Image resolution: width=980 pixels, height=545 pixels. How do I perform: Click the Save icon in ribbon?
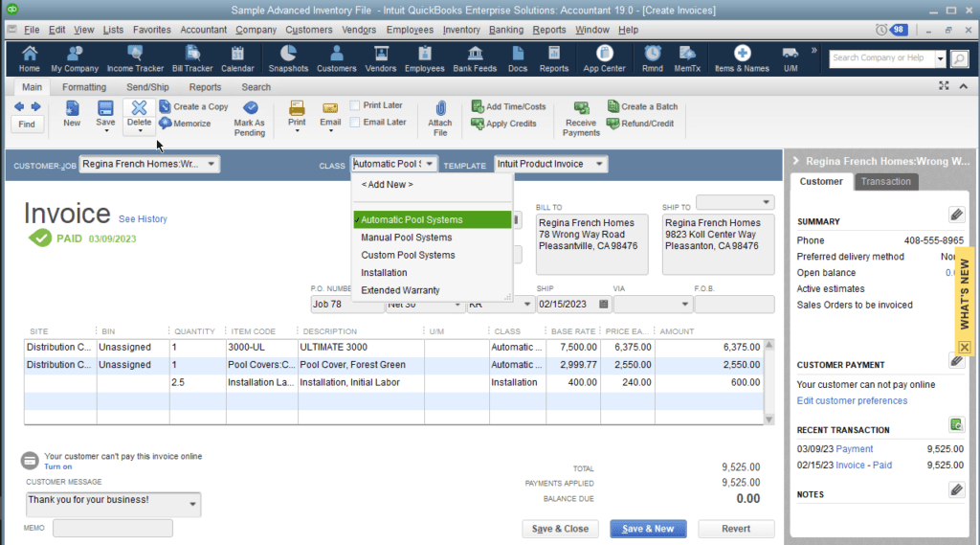tap(105, 113)
